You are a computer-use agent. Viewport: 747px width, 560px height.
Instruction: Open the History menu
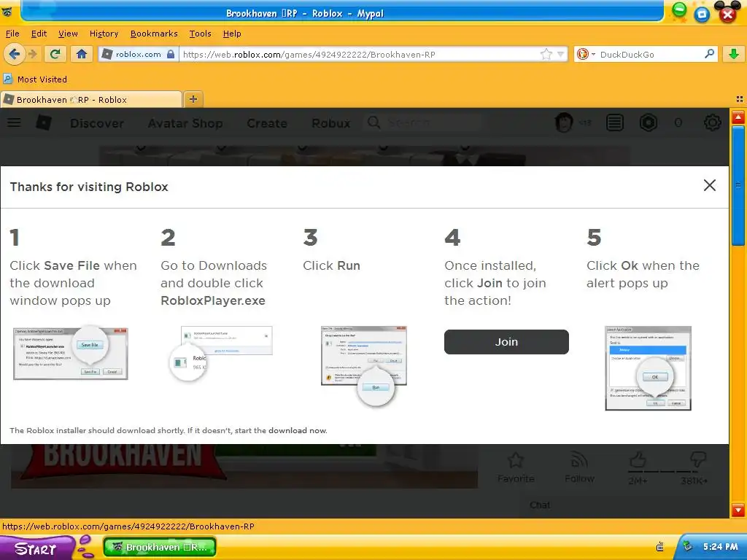tap(104, 34)
